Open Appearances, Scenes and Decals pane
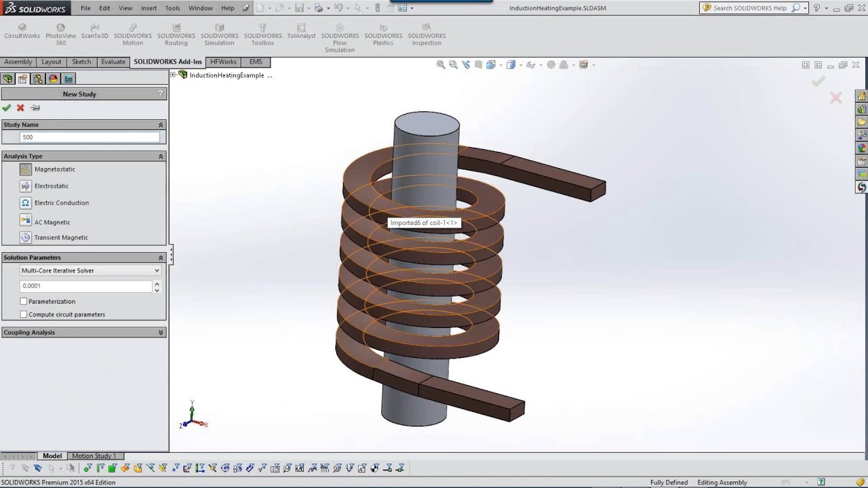 862,148
